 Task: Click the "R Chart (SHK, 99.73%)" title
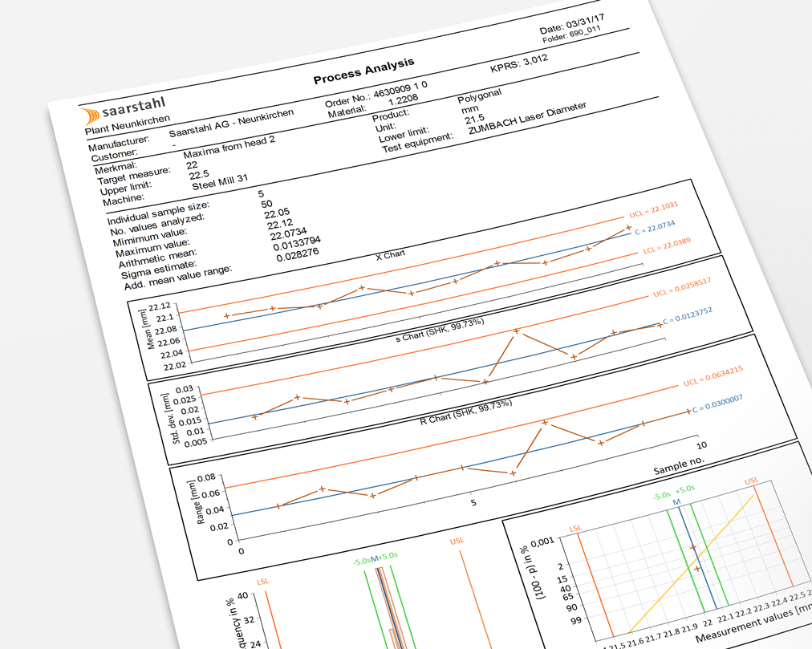466,412
